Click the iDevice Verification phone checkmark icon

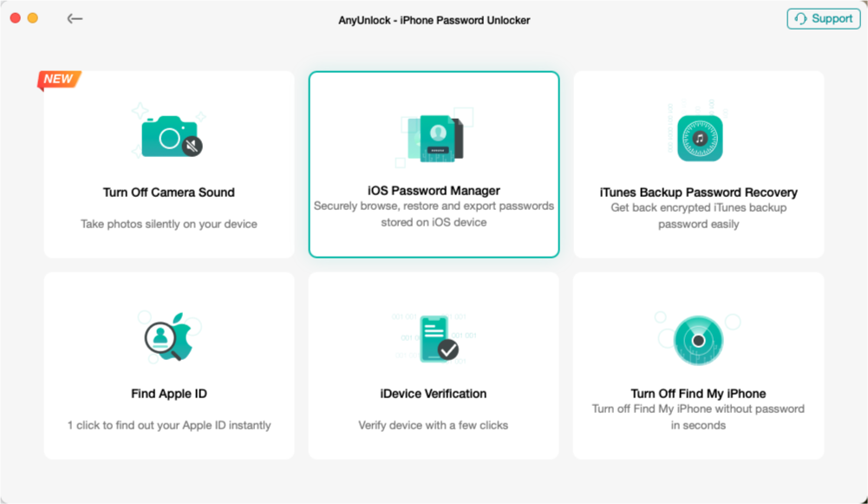click(x=439, y=339)
